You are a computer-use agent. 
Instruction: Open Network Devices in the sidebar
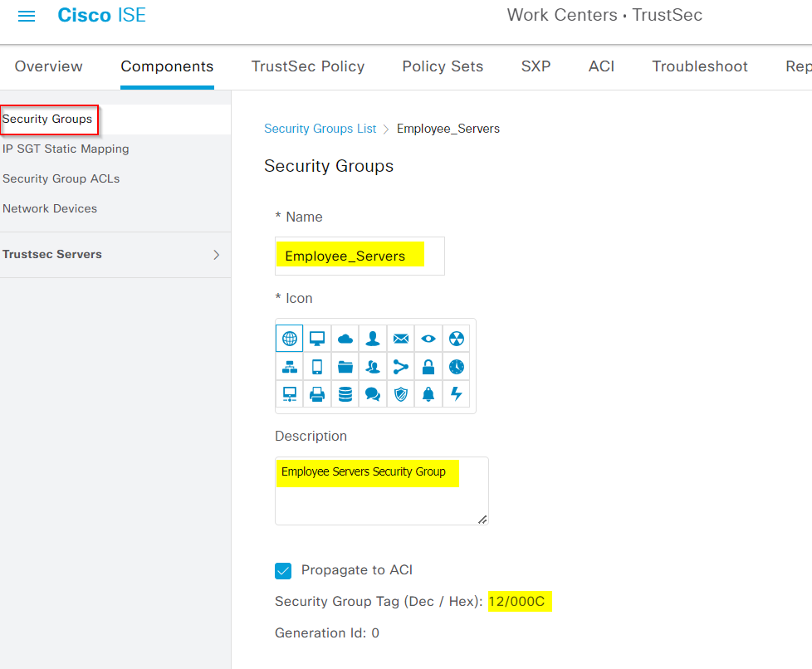click(x=50, y=208)
